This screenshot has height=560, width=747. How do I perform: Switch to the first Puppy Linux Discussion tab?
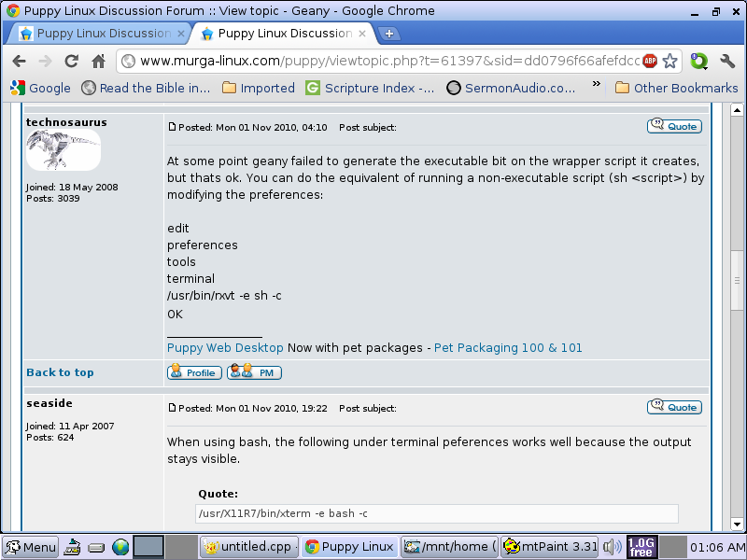[x=98, y=34]
